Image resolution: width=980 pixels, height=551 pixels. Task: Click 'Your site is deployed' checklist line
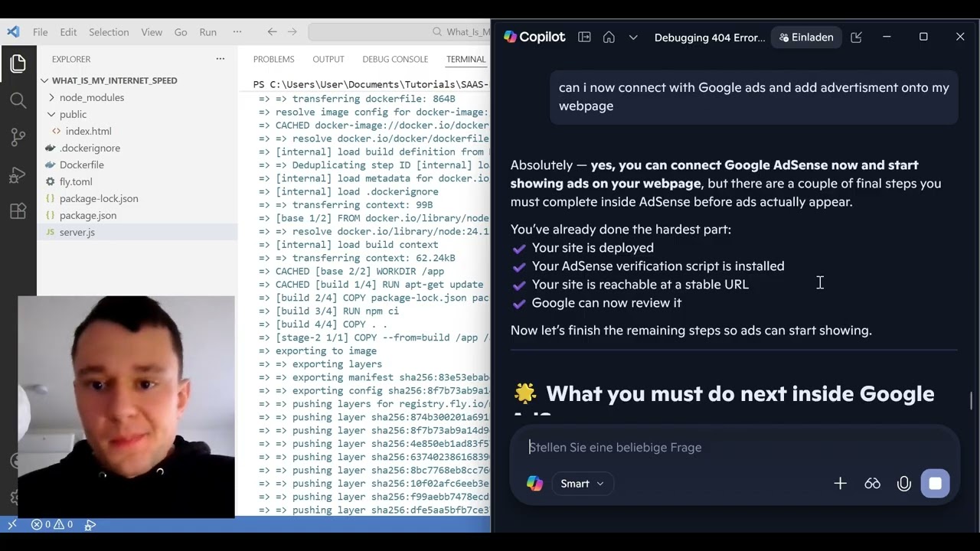click(593, 247)
